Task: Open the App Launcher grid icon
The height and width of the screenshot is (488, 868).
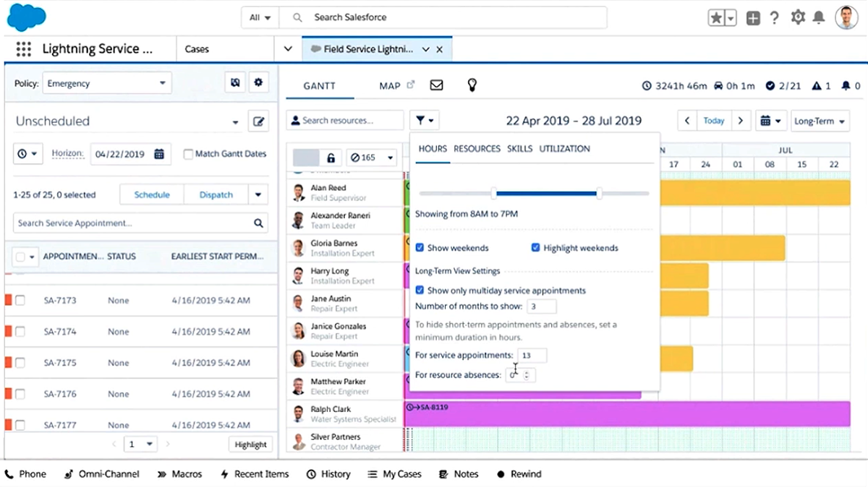Action: pos(23,49)
